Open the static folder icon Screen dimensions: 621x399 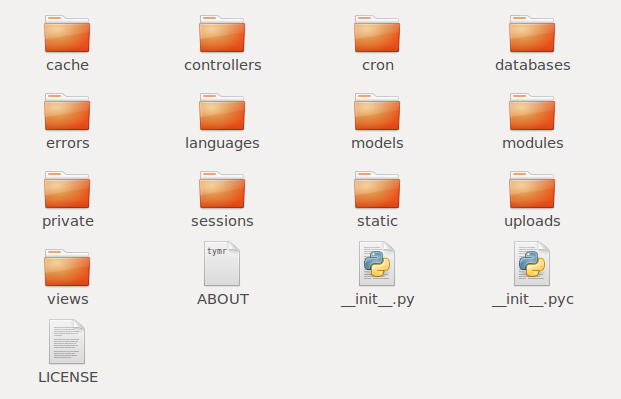(377, 190)
